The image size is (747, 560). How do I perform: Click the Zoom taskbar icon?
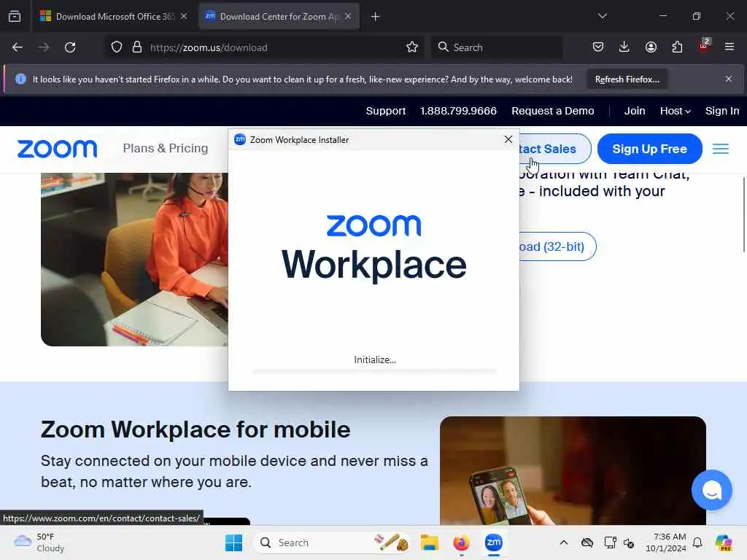click(494, 542)
